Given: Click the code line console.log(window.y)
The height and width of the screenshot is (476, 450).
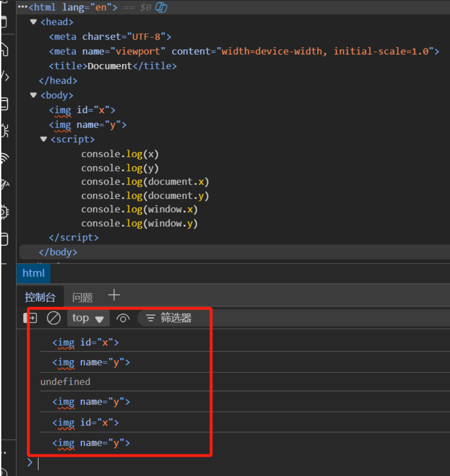Looking at the screenshot, I should point(139,223).
